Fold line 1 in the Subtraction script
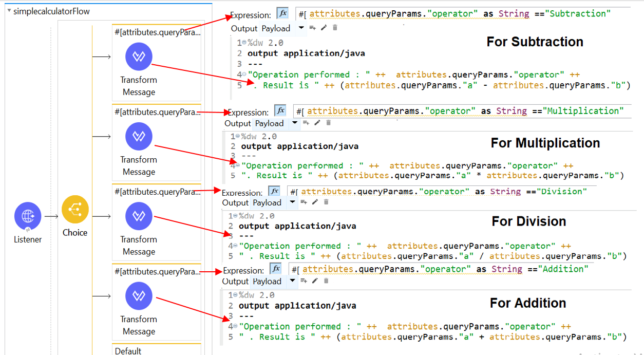The image size is (644, 355). pyautogui.click(x=243, y=43)
